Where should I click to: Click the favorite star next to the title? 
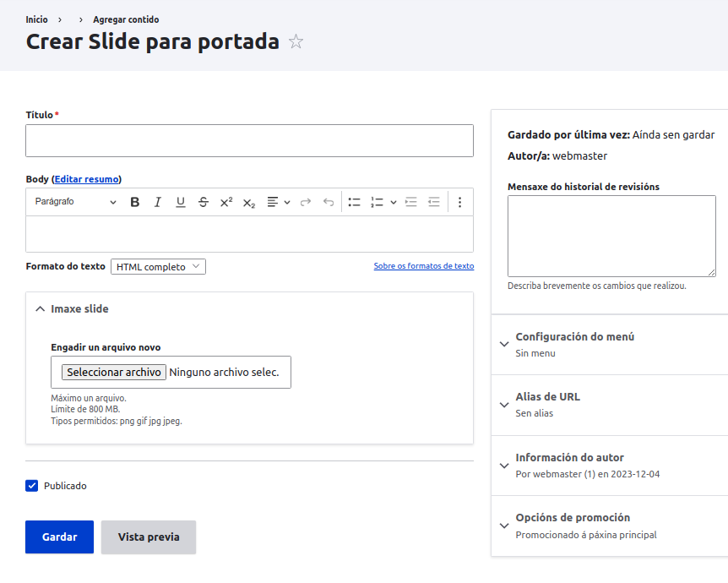(296, 41)
